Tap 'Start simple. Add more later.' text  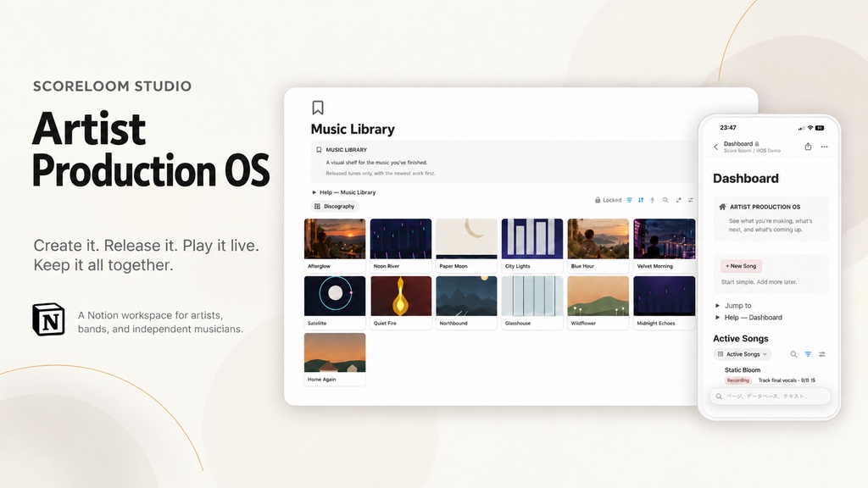point(759,282)
